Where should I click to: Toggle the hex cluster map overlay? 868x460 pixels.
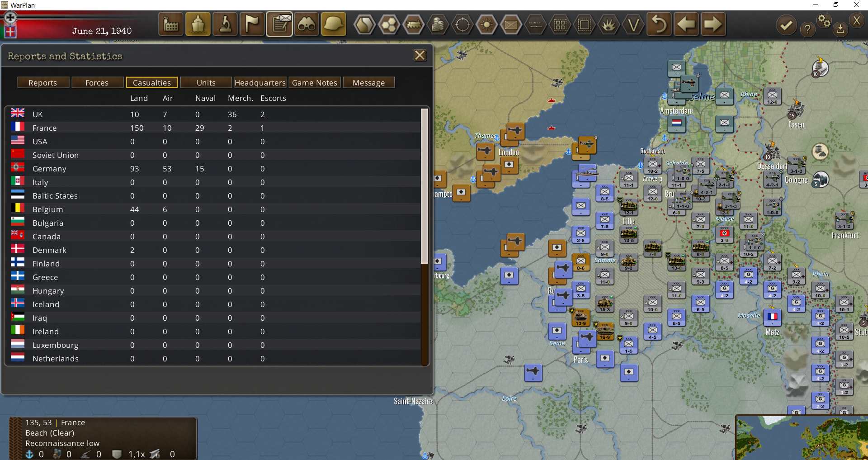tap(389, 24)
